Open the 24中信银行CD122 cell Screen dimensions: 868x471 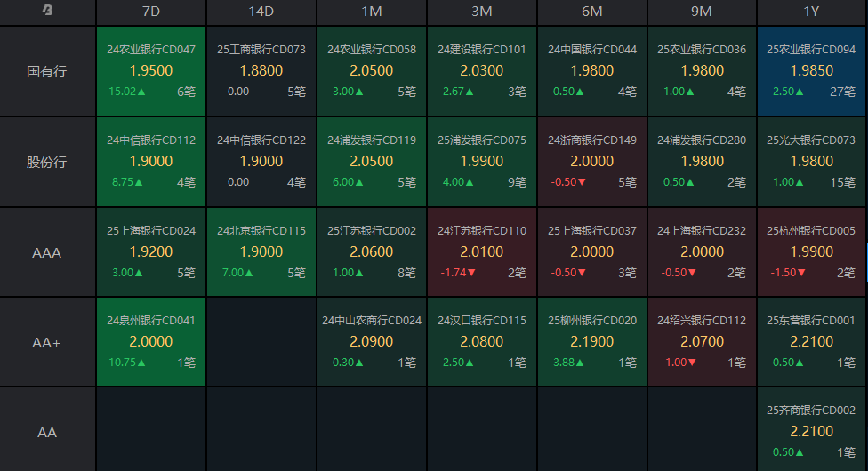click(261, 162)
